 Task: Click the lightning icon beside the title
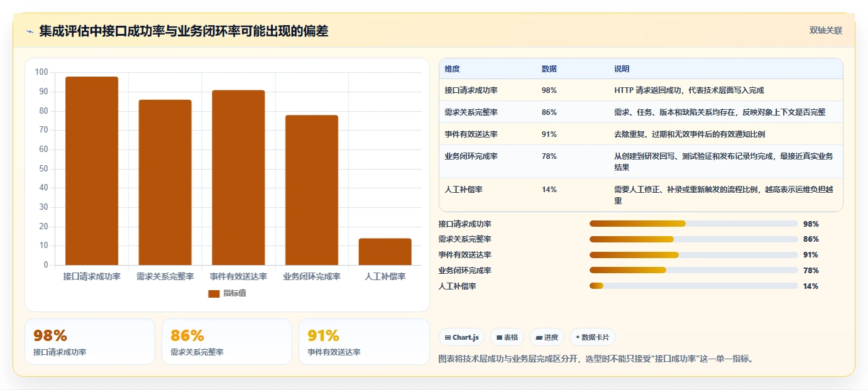(x=30, y=31)
